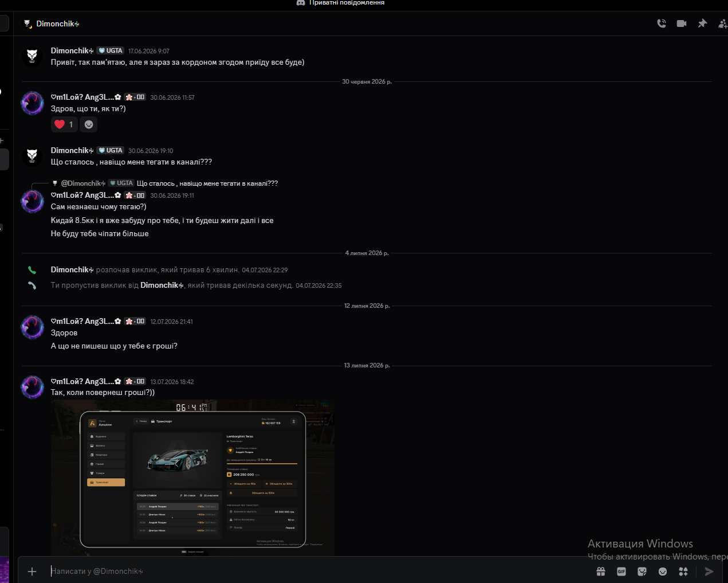
Task: Click Dimonchik username on 17.06.2026 message
Action: 72,50
